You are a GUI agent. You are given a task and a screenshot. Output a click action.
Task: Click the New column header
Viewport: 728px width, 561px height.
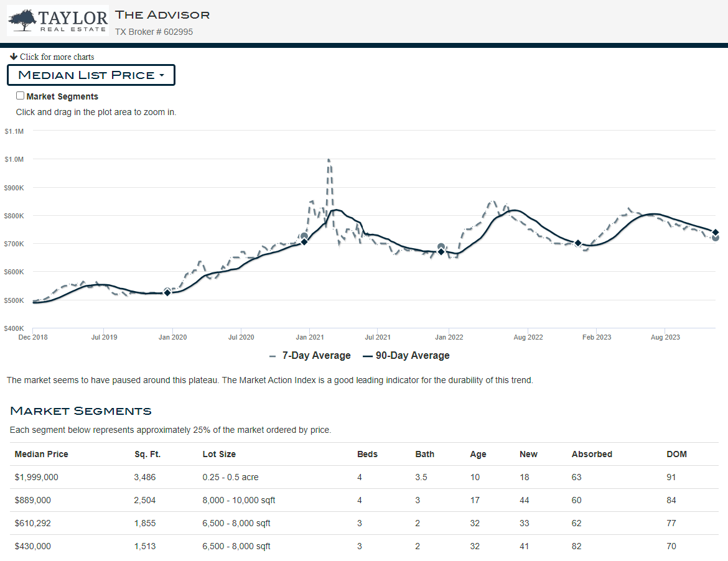point(528,454)
